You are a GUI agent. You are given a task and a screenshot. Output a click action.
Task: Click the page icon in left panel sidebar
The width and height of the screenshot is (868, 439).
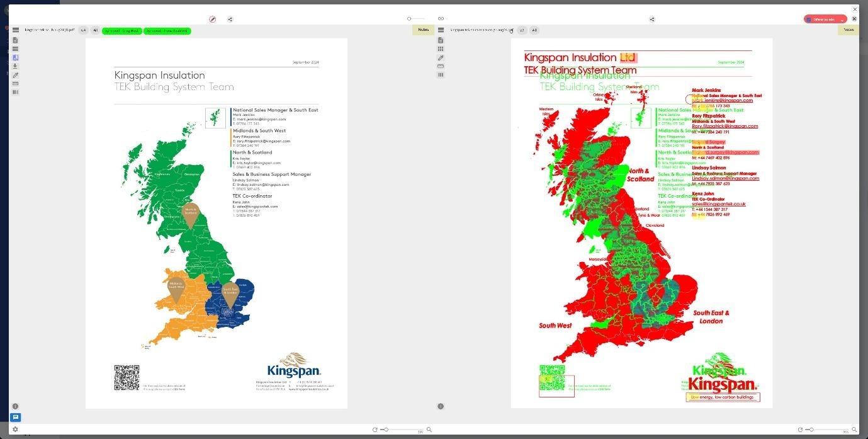click(16, 40)
